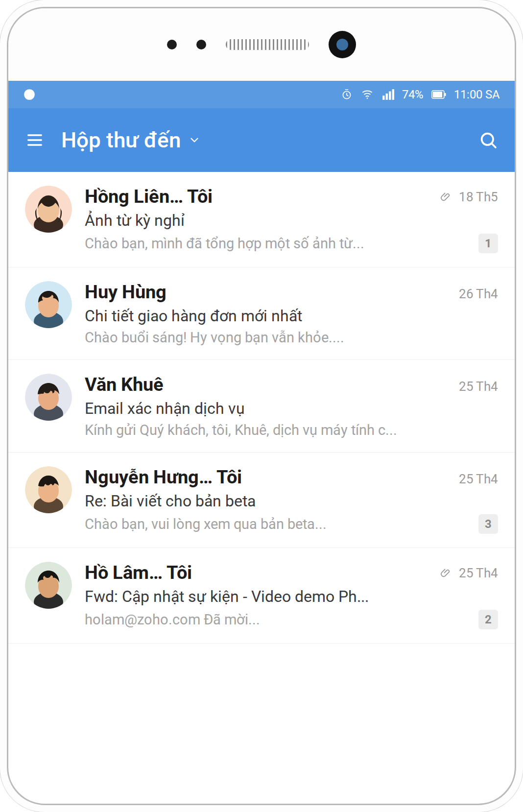Tap Hồ Lâm's avatar picture
523x812 pixels.
pos(48,585)
